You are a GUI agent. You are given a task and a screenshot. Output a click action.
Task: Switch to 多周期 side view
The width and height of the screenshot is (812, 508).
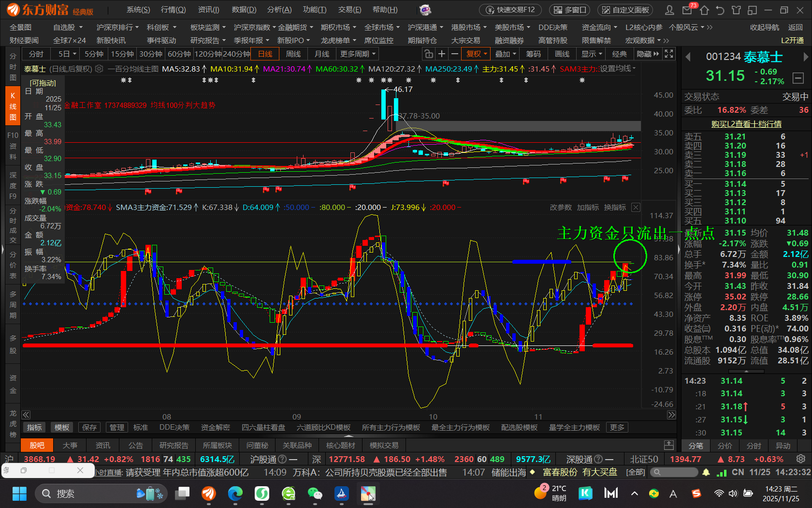point(13,305)
